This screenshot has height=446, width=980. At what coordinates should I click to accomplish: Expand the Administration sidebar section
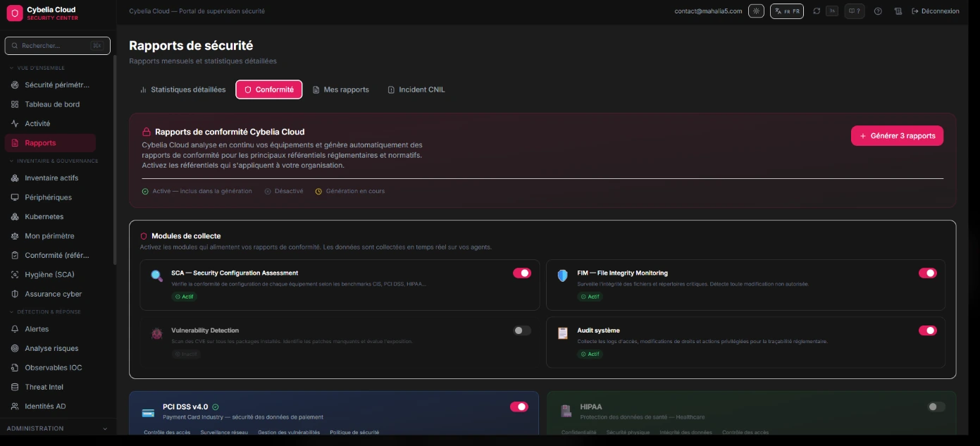point(56,428)
